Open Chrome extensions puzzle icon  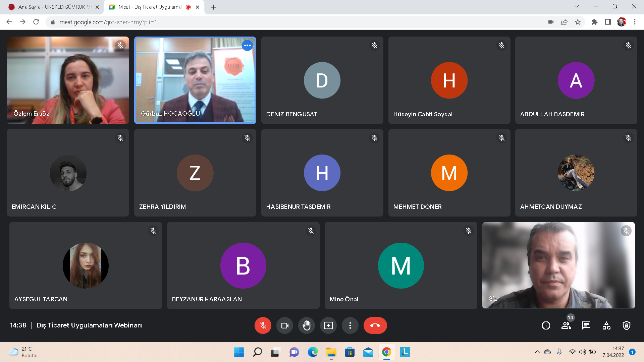(x=594, y=22)
